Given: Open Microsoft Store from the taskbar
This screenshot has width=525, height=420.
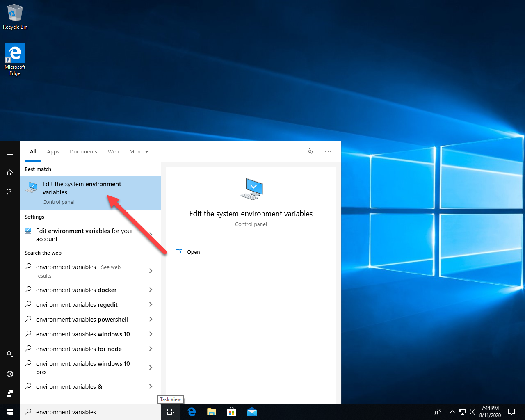Looking at the screenshot, I should (x=232, y=412).
